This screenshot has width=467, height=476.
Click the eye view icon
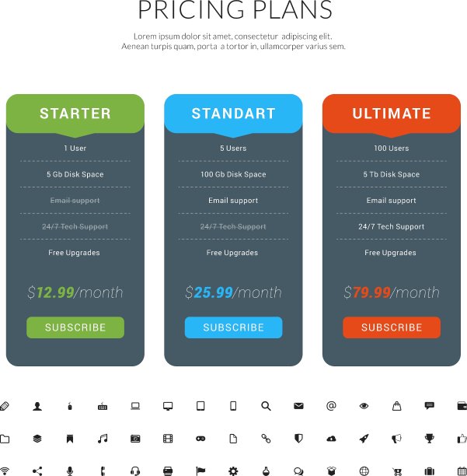364,406
